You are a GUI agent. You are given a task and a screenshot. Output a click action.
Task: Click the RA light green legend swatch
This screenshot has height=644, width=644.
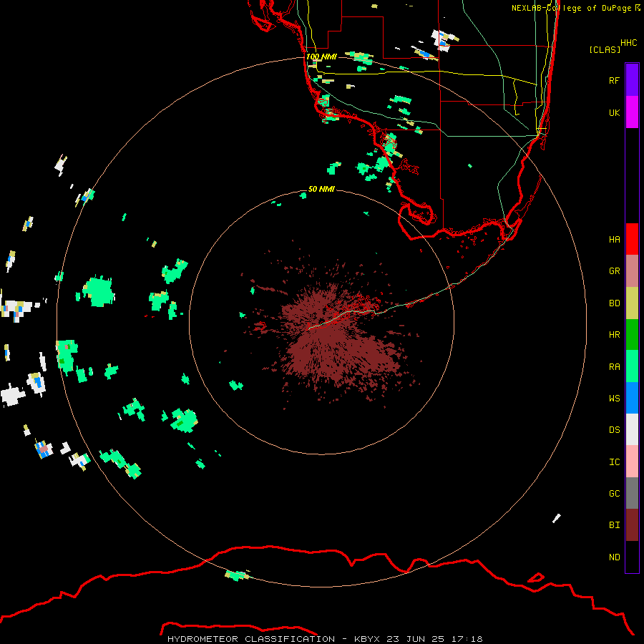point(632,366)
